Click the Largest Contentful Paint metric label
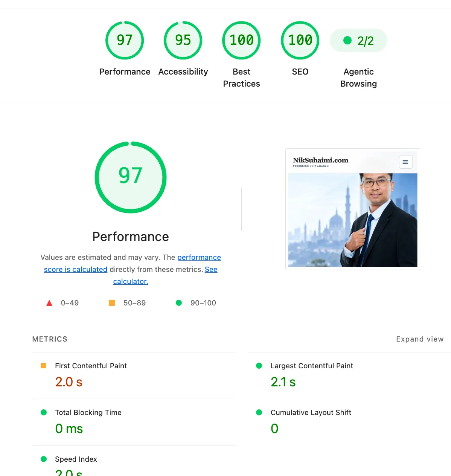The image size is (451, 476). [x=312, y=366]
